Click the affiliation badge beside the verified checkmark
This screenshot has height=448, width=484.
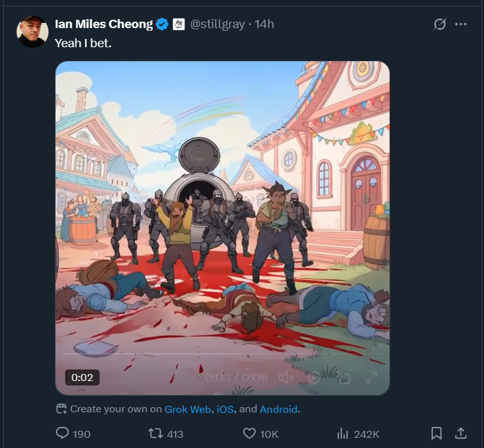click(x=179, y=24)
